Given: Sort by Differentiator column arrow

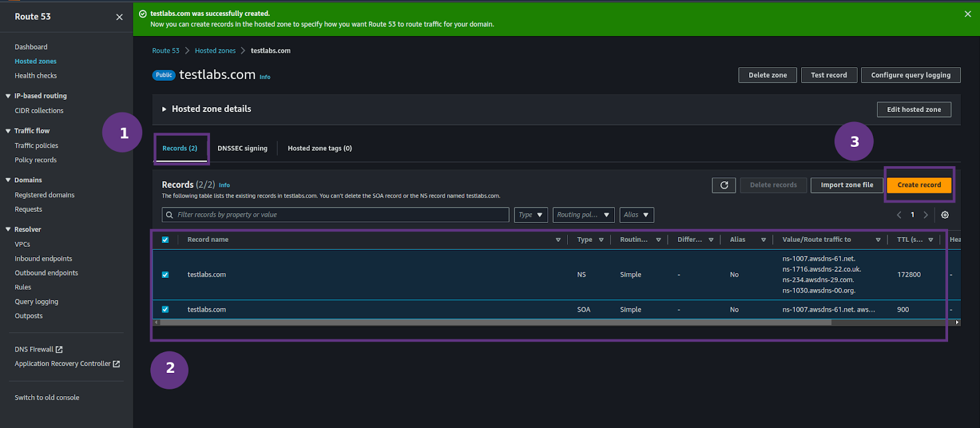Looking at the screenshot, I should 711,240.
